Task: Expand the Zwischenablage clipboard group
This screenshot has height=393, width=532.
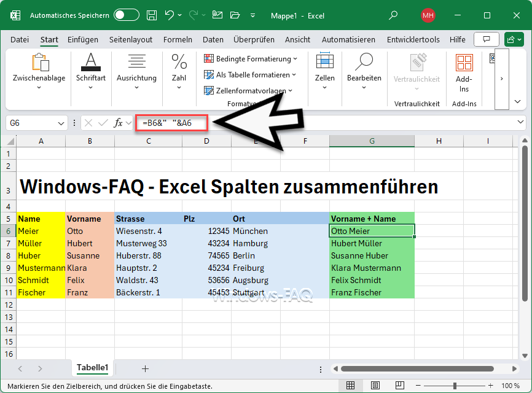Action: (x=39, y=72)
